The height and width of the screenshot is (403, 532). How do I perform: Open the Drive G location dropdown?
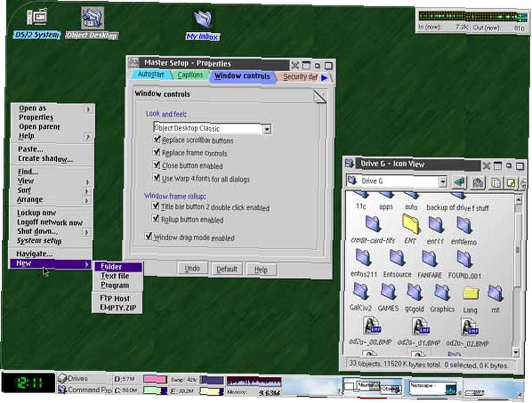click(443, 182)
